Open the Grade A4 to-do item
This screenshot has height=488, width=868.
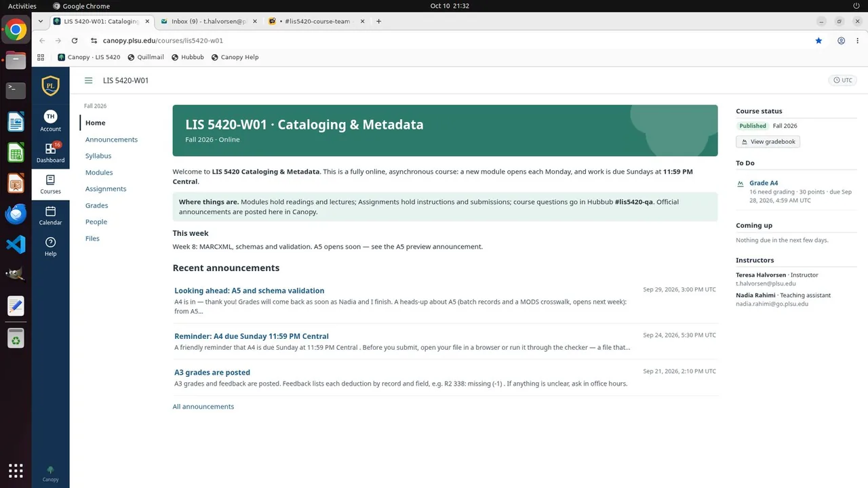coord(764,183)
